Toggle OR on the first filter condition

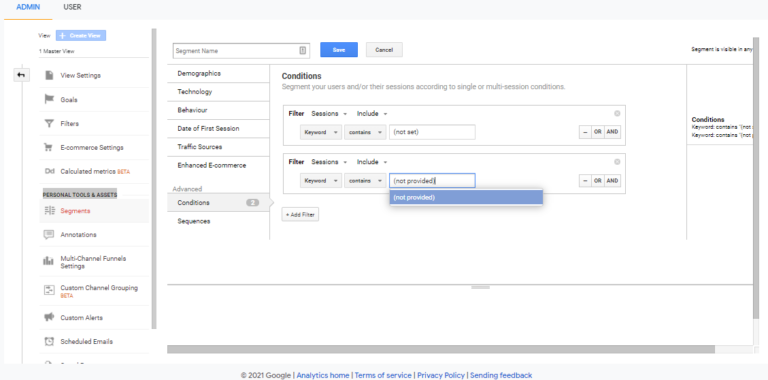point(597,132)
